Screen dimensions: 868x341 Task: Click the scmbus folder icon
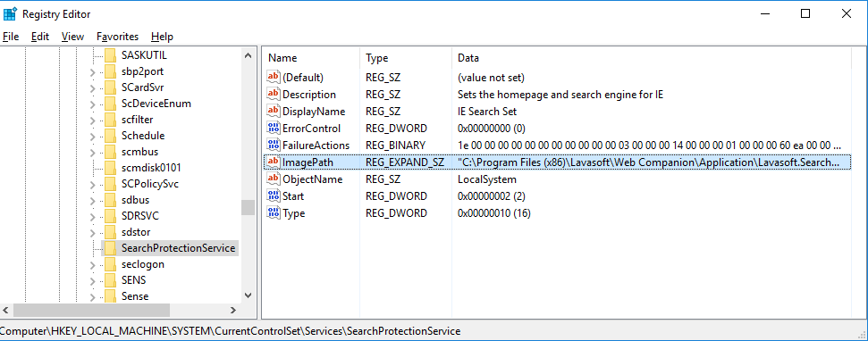[110, 152]
